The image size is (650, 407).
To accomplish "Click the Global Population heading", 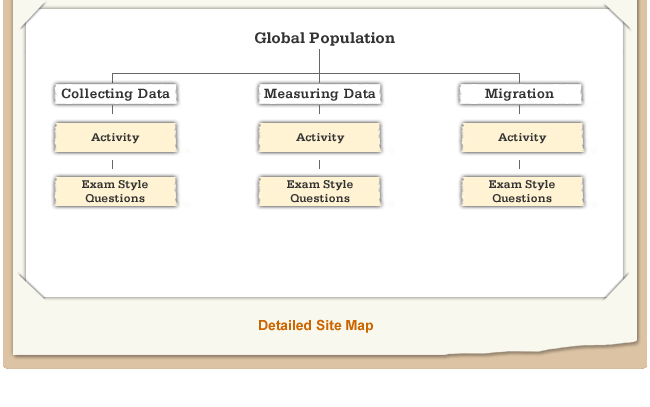I will (x=324, y=39).
